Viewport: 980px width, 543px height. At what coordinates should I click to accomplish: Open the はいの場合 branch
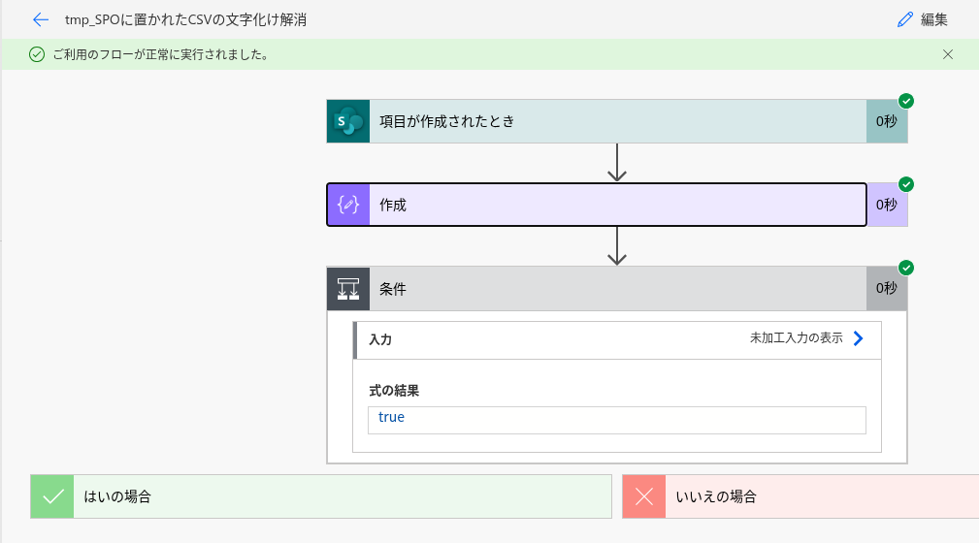pyautogui.click(x=340, y=496)
